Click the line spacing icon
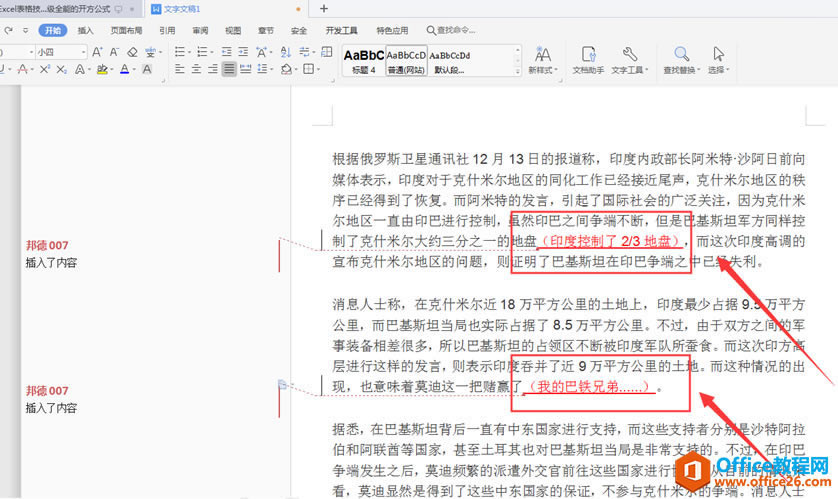The height and width of the screenshot is (499, 838). pyautogui.click(x=262, y=69)
